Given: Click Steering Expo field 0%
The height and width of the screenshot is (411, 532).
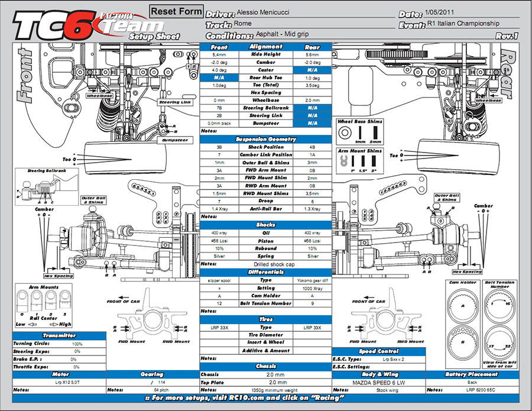Looking at the screenshot, I should click(77, 352).
